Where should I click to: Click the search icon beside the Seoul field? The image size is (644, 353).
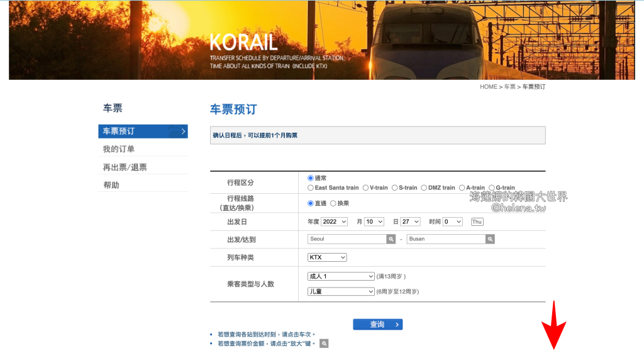coord(391,239)
